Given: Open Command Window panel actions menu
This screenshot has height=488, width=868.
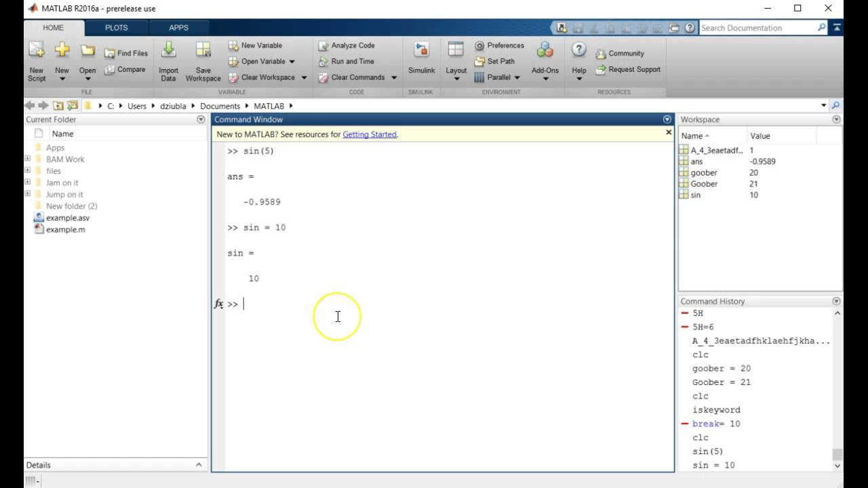Looking at the screenshot, I should click(667, 119).
